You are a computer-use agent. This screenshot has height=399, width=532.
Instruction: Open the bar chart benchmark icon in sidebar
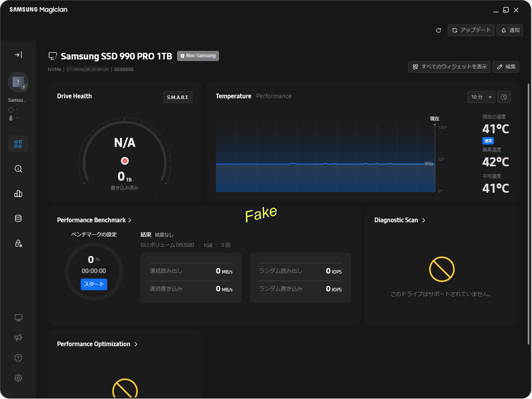[18, 193]
